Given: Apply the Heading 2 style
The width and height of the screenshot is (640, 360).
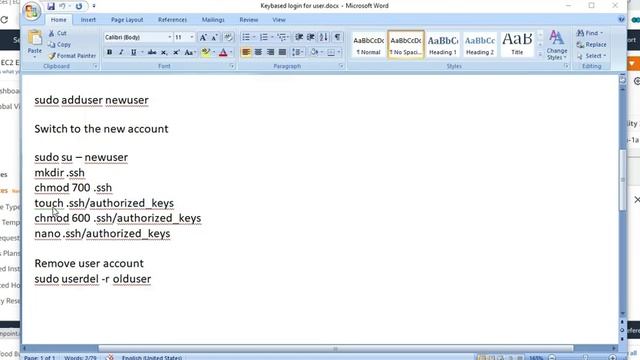Looking at the screenshot, I should click(x=480, y=44).
